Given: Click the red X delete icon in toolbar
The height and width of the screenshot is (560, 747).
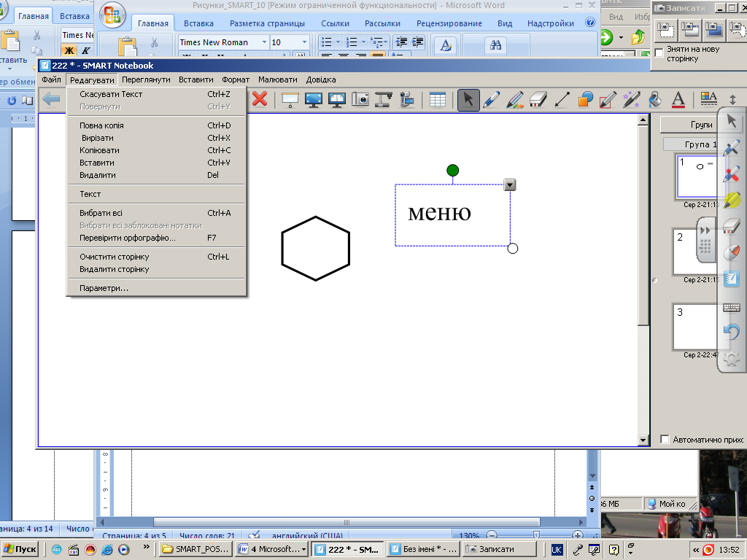Looking at the screenshot, I should point(260,99).
